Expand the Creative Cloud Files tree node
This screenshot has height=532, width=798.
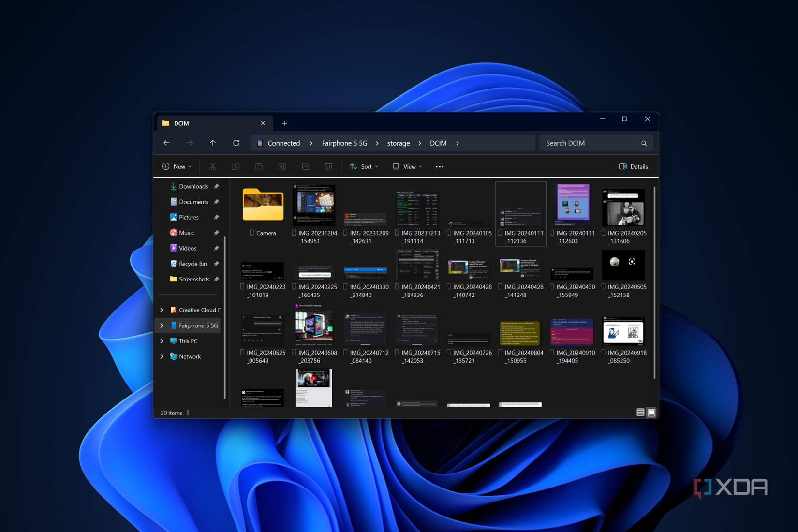tap(162, 310)
